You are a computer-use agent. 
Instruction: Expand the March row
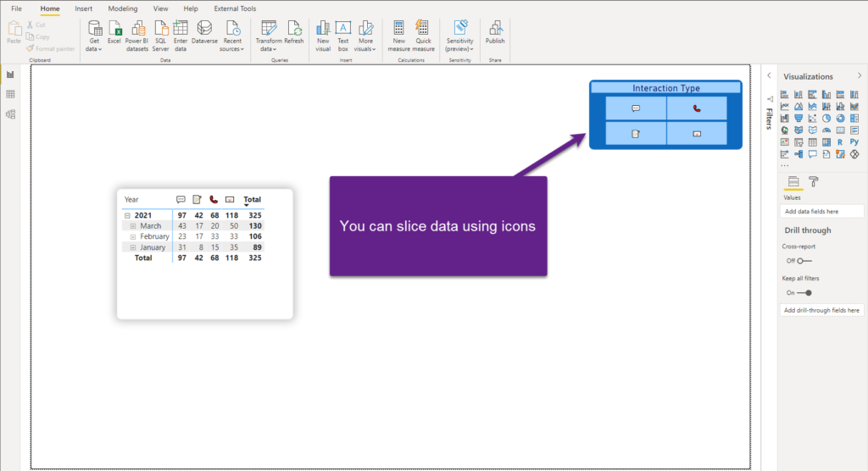(133, 226)
